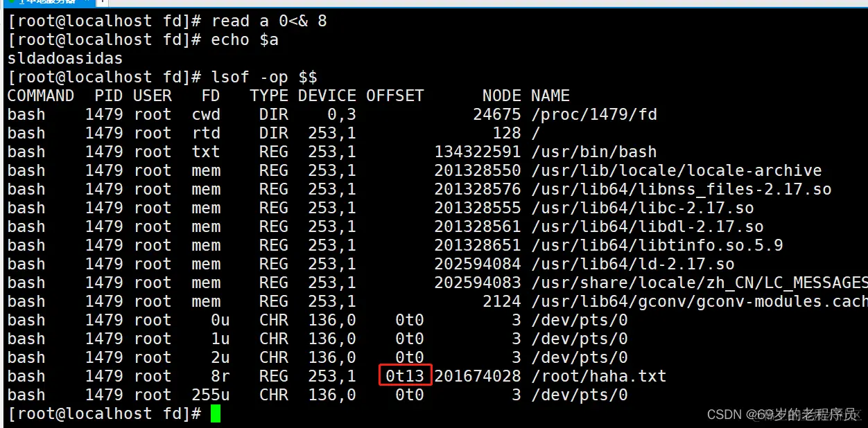Click node number 201328651
Image resolution: width=868 pixels, height=428 pixels.
click(478, 246)
